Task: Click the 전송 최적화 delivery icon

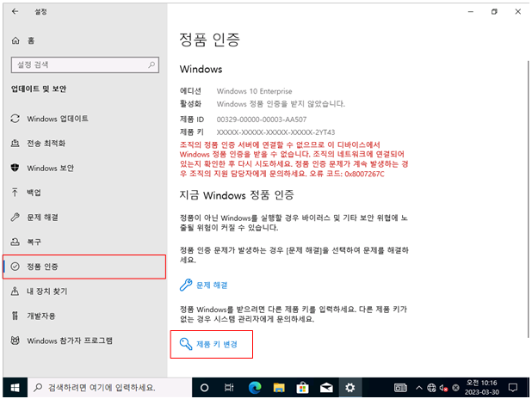Action: pos(15,144)
